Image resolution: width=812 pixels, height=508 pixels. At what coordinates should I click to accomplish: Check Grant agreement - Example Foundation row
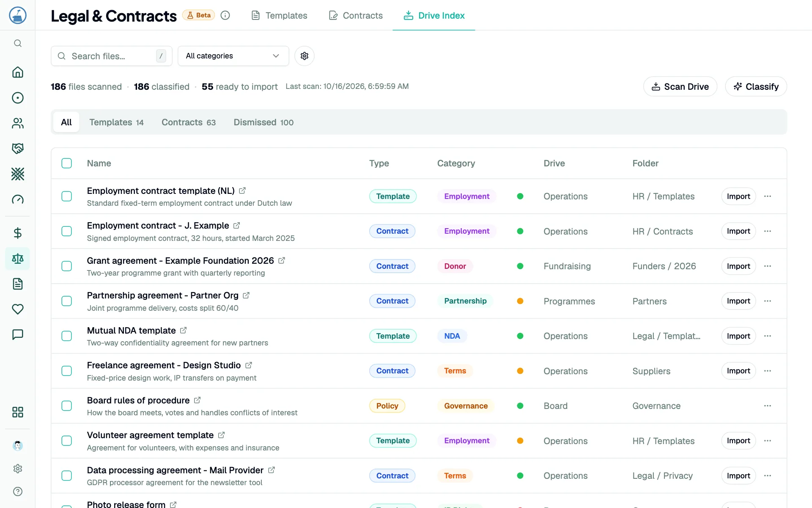(67, 266)
